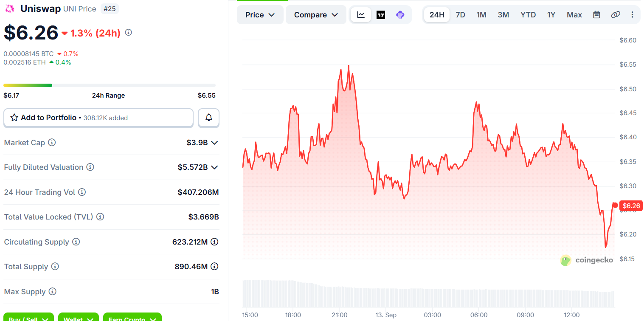Show Max Supply info icon

[x=53, y=292]
